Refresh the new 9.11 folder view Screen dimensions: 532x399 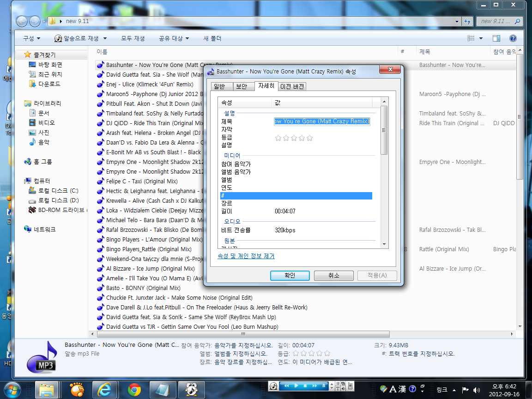[x=467, y=21]
